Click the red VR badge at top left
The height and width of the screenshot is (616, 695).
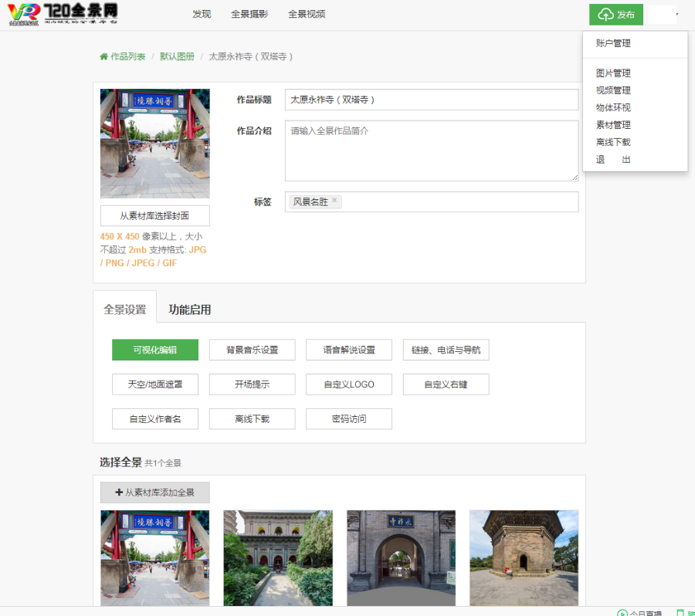pyautogui.click(x=18, y=13)
